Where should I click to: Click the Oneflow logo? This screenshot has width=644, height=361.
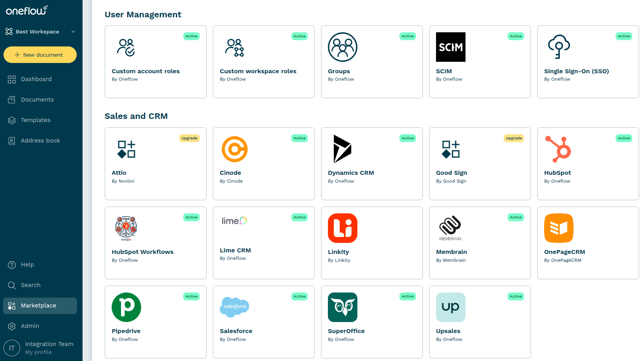26,11
